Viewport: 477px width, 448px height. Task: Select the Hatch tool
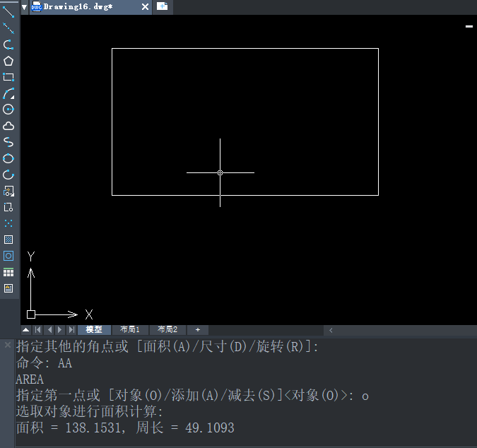8,240
